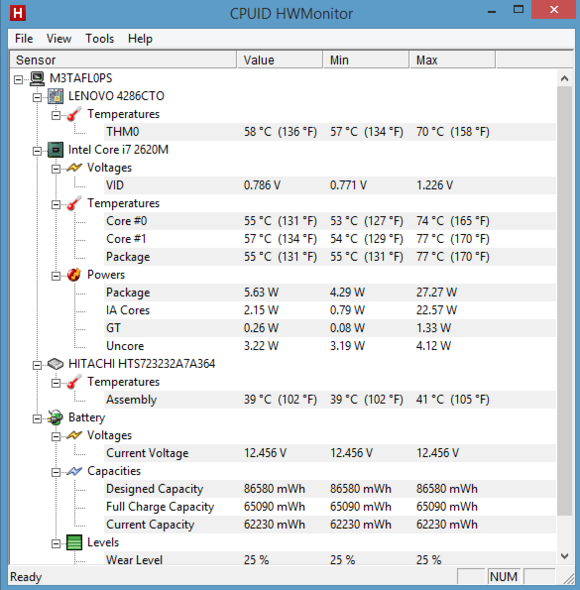Click the Battery Voltages lightning icon

tap(74, 435)
